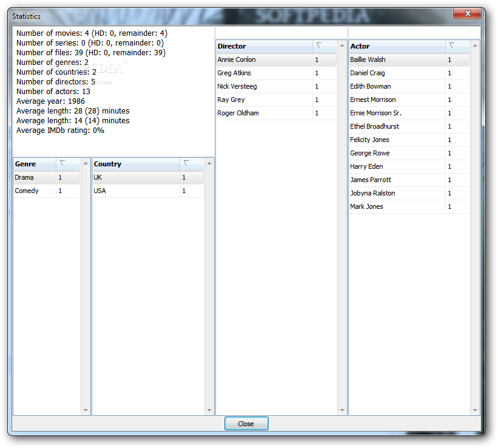Sort Country table by the count column icon
This screenshot has height=448, width=498.
point(192,164)
